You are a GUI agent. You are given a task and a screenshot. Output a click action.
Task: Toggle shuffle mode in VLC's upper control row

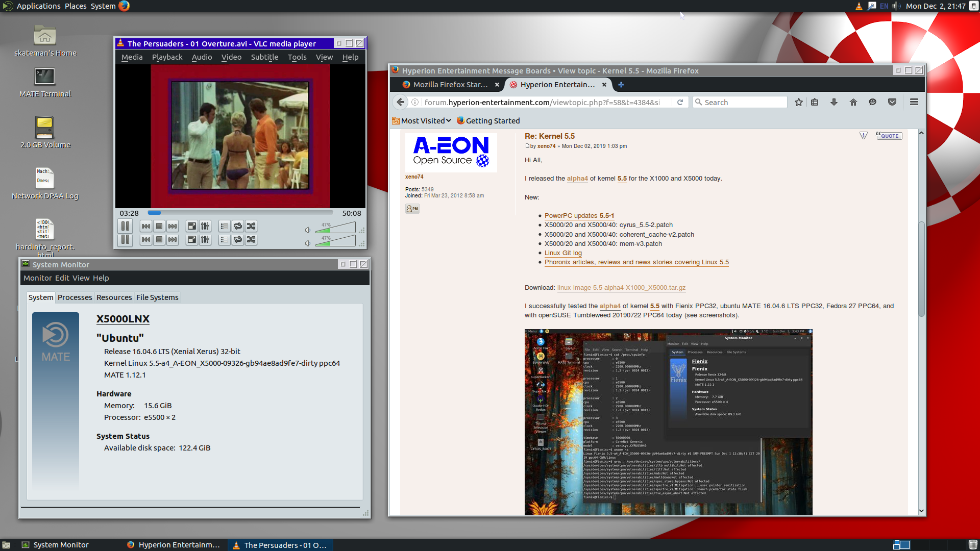251,226
